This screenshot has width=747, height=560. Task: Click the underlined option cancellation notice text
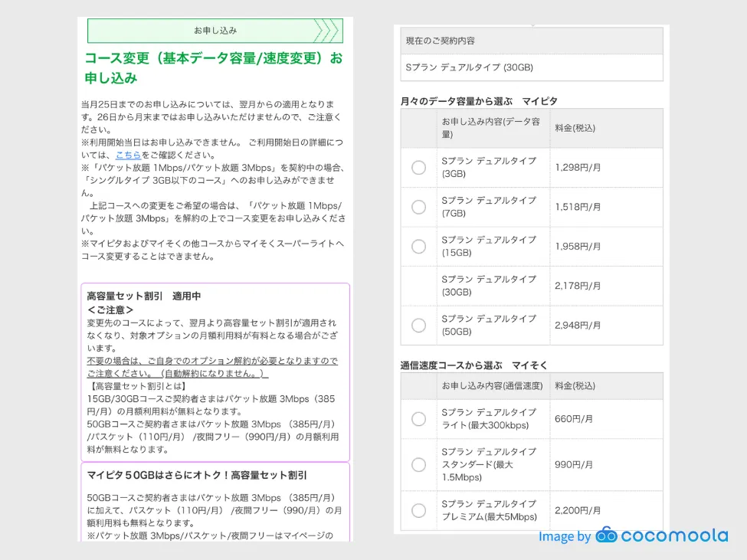click(x=212, y=367)
